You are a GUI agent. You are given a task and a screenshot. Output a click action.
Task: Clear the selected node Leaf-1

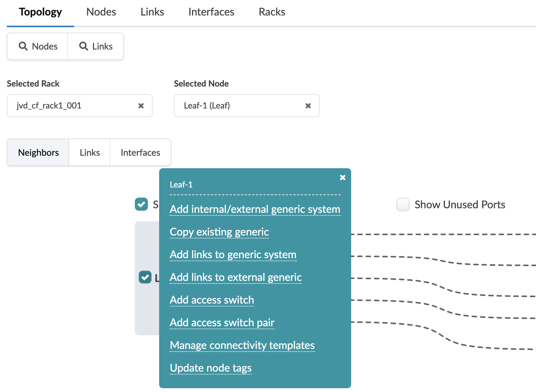coord(308,106)
